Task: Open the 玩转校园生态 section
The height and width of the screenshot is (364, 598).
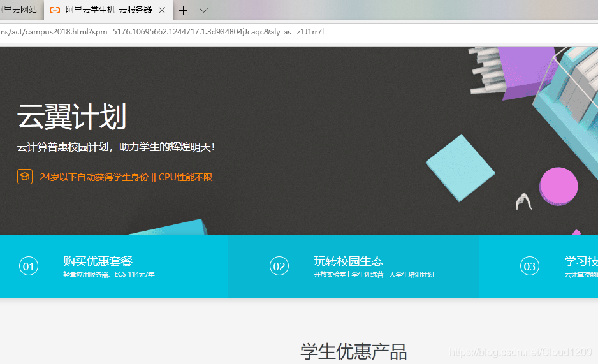Action: click(348, 261)
